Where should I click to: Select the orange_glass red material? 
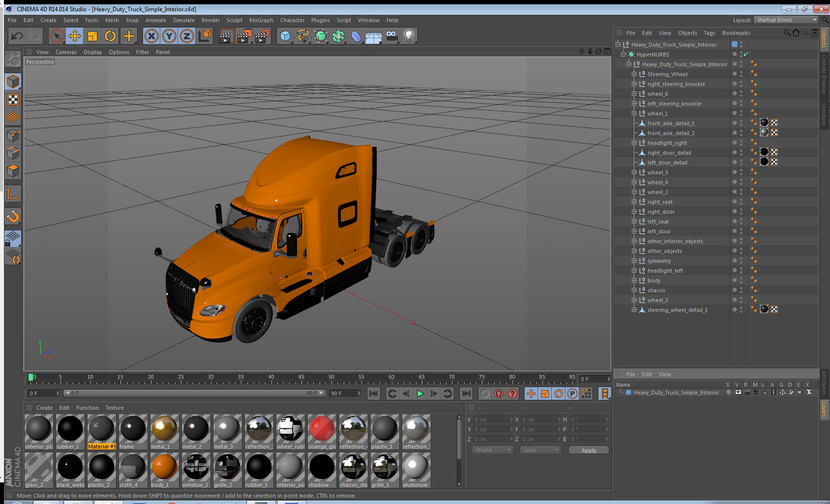[322, 432]
